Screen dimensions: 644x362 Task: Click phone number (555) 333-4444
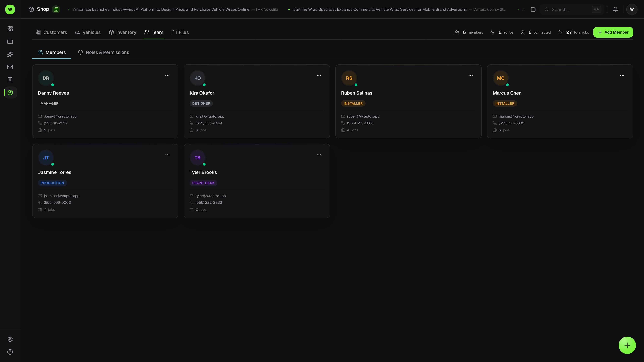208,123
